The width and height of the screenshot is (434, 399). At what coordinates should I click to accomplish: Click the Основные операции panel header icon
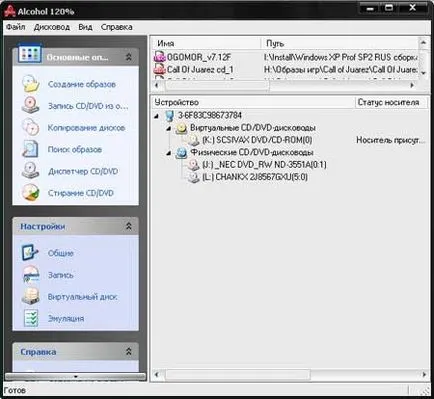pos(30,53)
